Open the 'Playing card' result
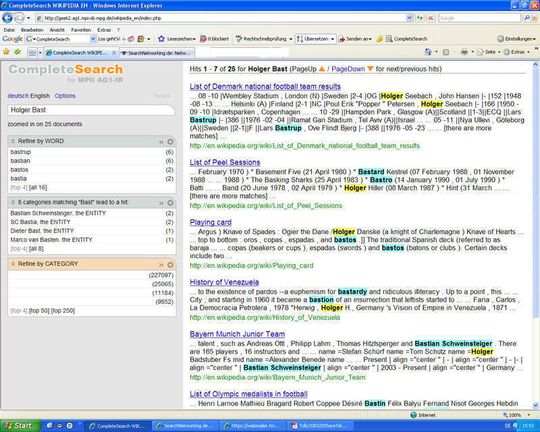This screenshot has width=540, height=432. pos(210,222)
